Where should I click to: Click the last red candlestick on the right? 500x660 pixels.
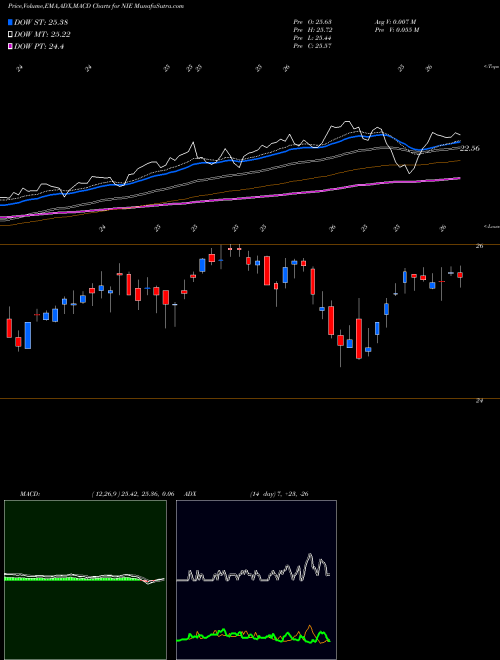460,275
